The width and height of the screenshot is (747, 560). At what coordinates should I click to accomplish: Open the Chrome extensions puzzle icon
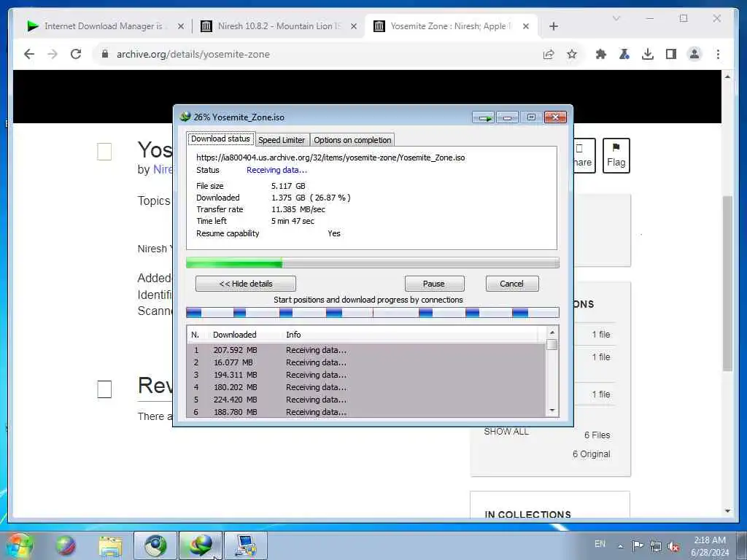pyautogui.click(x=601, y=54)
